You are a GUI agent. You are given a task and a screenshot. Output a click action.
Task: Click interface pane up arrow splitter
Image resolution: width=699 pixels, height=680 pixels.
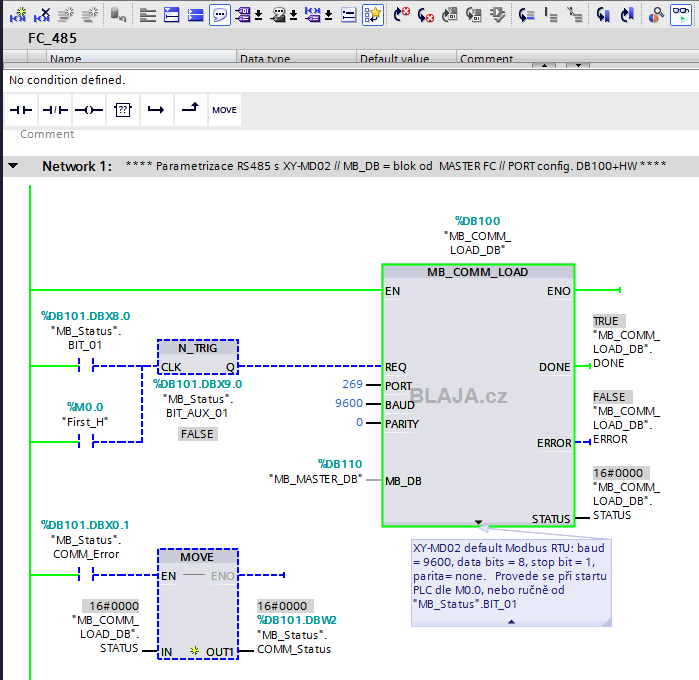544,65
